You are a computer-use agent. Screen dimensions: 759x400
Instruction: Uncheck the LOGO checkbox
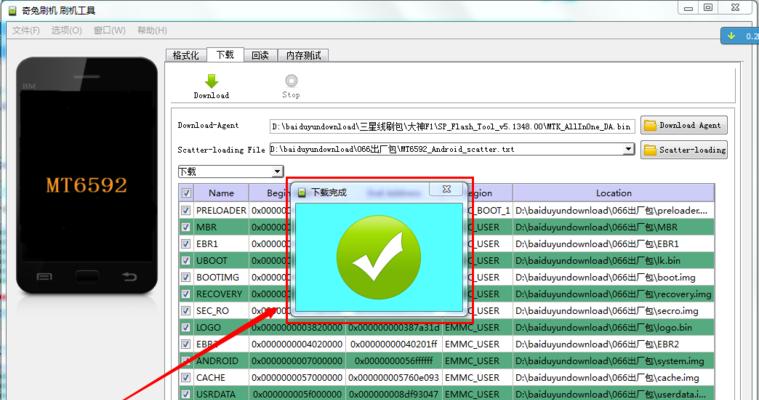pyautogui.click(x=186, y=327)
